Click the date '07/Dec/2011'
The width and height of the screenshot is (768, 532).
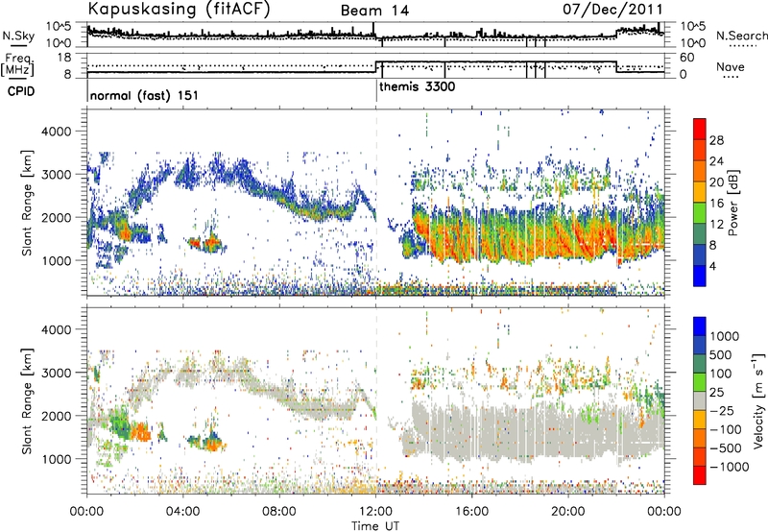(x=612, y=9)
